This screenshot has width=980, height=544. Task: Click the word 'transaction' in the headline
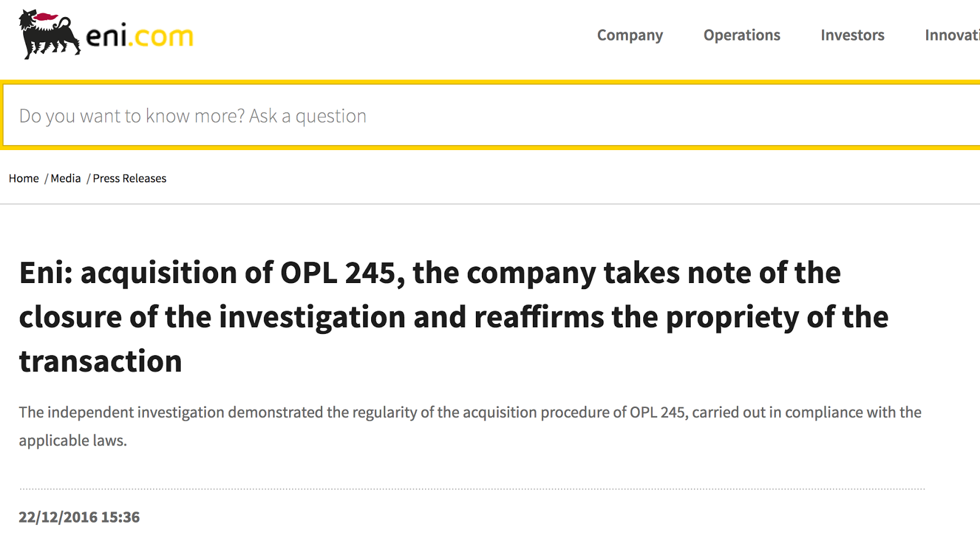pos(100,361)
